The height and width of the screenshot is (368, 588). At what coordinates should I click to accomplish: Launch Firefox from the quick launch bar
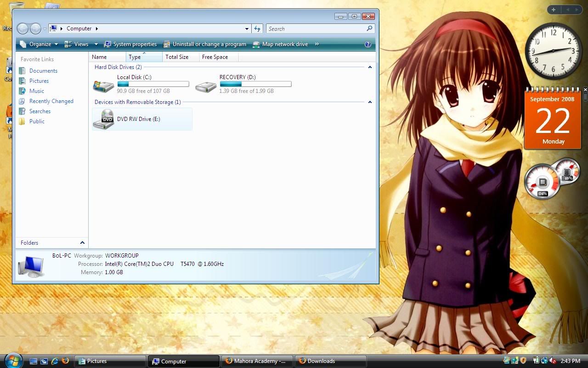click(65, 361)
